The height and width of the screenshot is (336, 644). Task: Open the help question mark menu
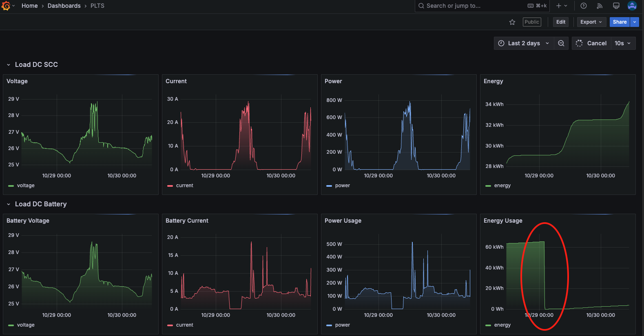(584, 6)
